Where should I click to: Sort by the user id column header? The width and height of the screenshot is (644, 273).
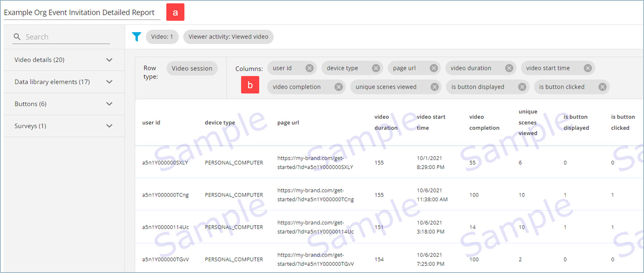click(151, 122)
